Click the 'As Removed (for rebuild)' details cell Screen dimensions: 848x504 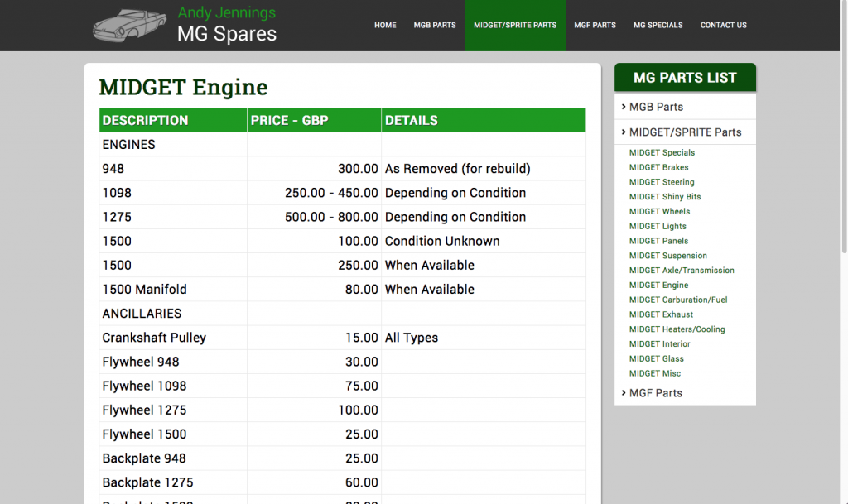pyautogui.click(x=484, y=169)
